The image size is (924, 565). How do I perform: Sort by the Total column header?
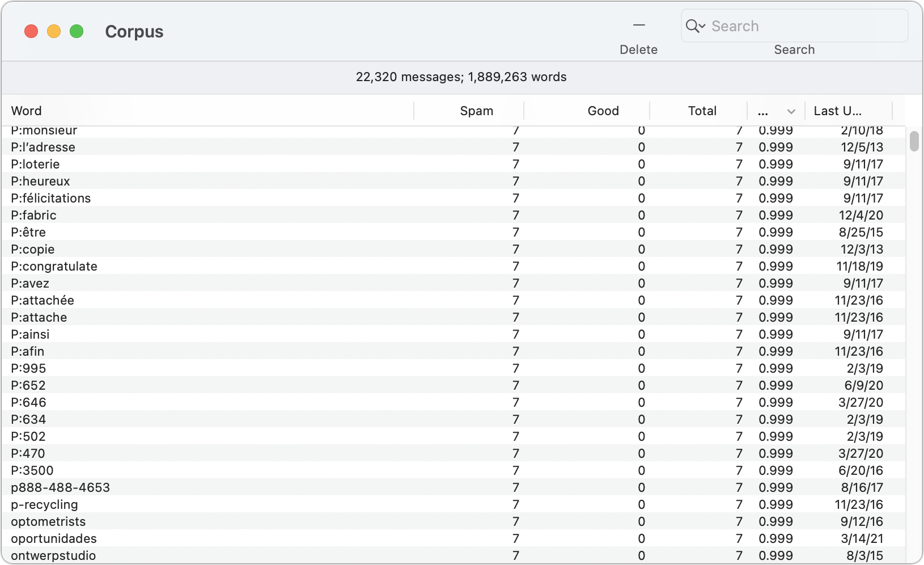click(703, 111)
